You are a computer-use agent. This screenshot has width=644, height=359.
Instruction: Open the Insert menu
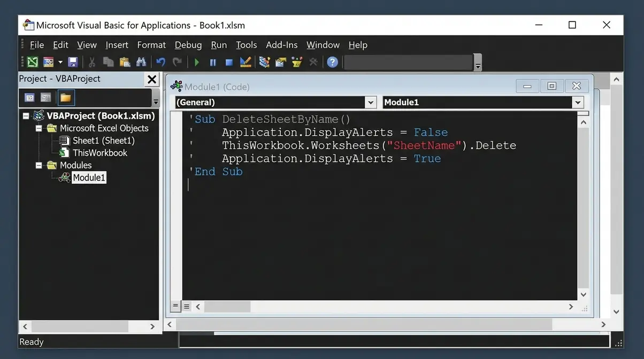(x=117, y=45)
